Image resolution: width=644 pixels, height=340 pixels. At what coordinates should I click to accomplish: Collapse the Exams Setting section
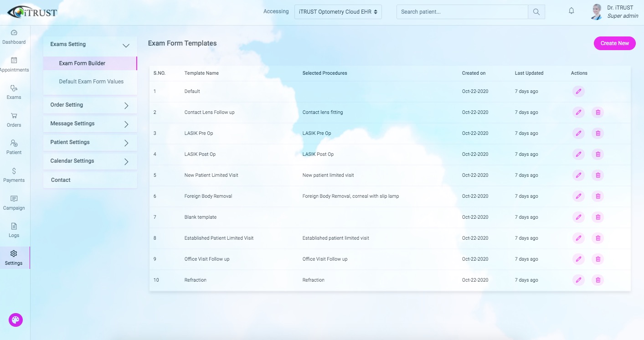pyautogui.click(x=90, y=44)
